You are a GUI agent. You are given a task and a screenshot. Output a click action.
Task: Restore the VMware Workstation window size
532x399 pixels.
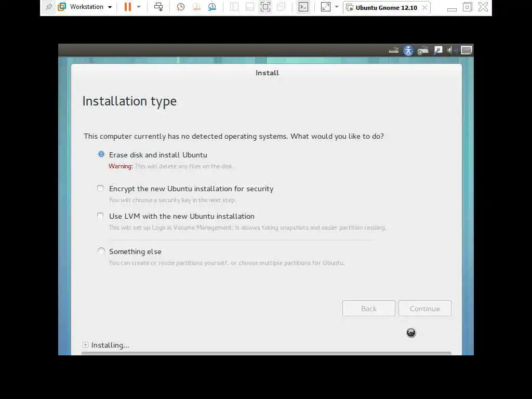pos(468,7)
